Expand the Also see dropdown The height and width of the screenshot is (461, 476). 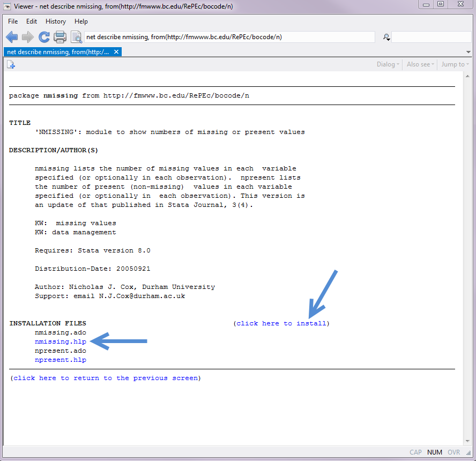[x=420, y=64]
